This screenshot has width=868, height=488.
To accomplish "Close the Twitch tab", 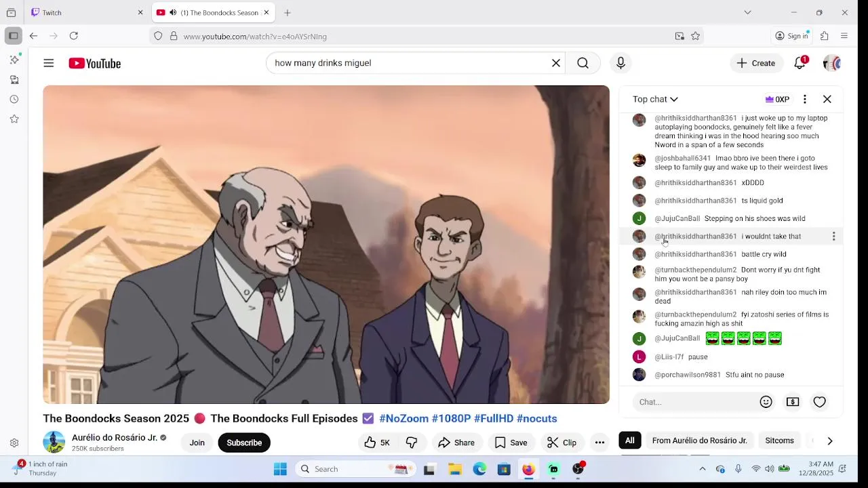I will (x=140, y=13).
